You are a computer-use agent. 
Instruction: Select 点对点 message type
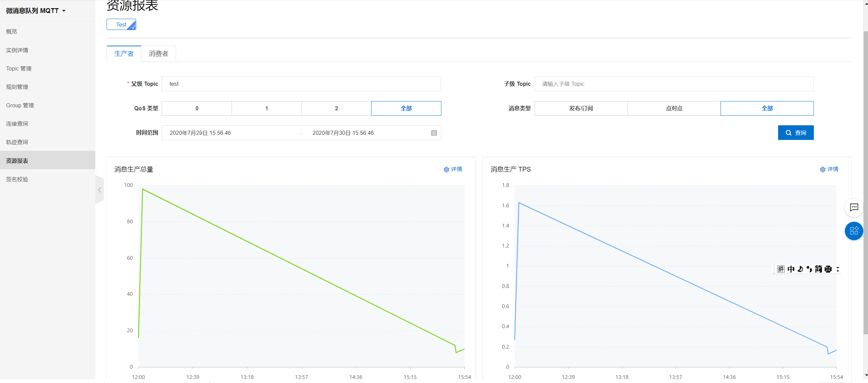tap(674, 108)
